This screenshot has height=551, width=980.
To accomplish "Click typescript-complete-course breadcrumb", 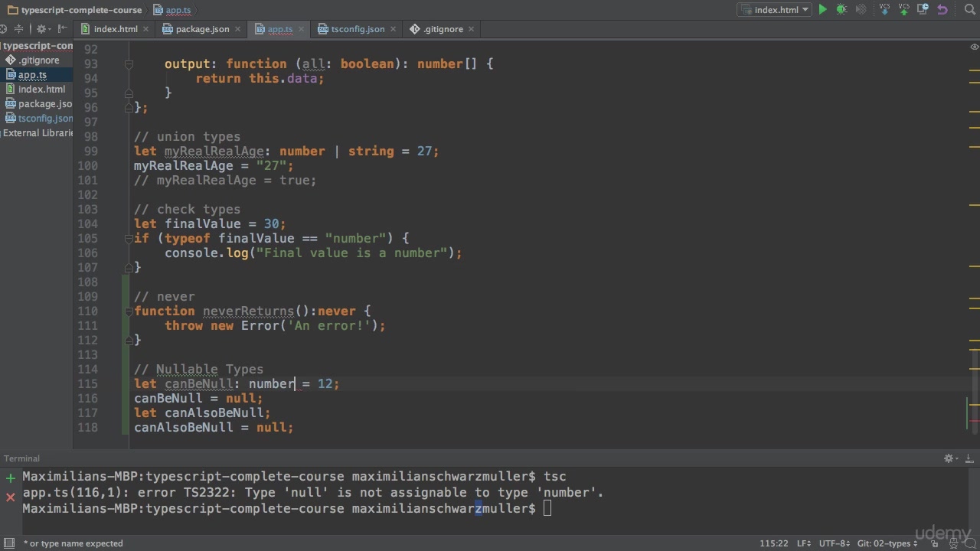I will click(x=74, y=10).
